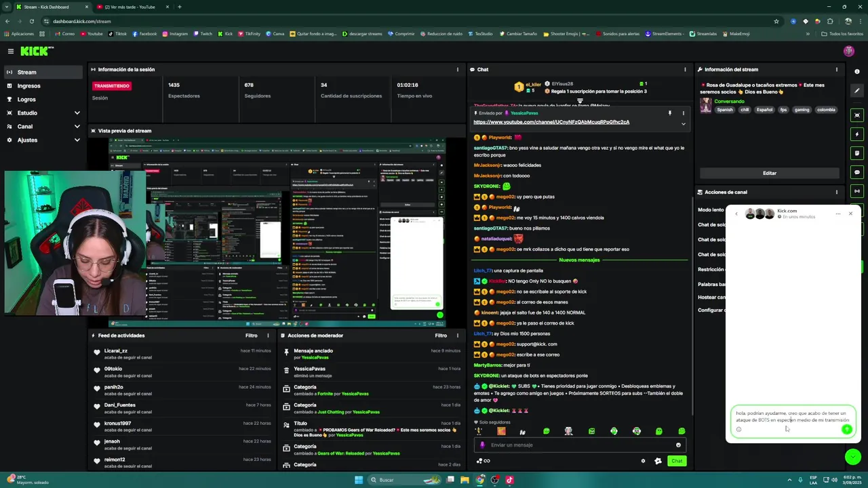Click the Enviar un mensaje chat input
Image resolution: width=868 pixels, height=488 pixels.
tap(580, 445)
